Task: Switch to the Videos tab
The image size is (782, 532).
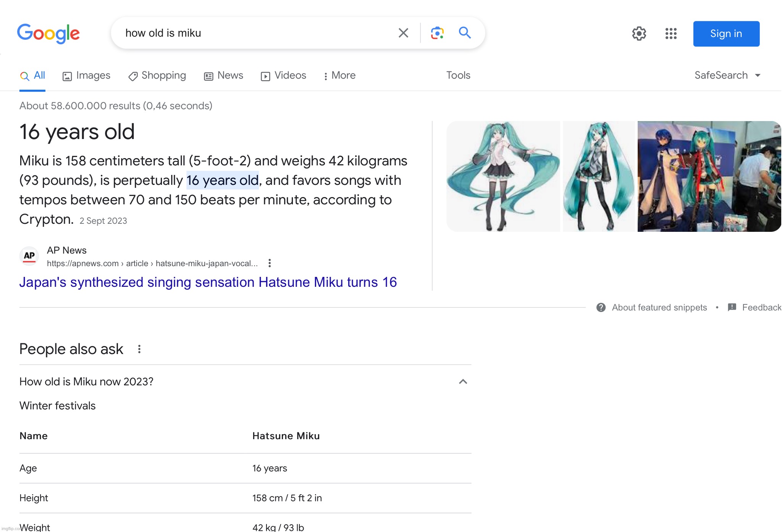Action: coord(283,76)
